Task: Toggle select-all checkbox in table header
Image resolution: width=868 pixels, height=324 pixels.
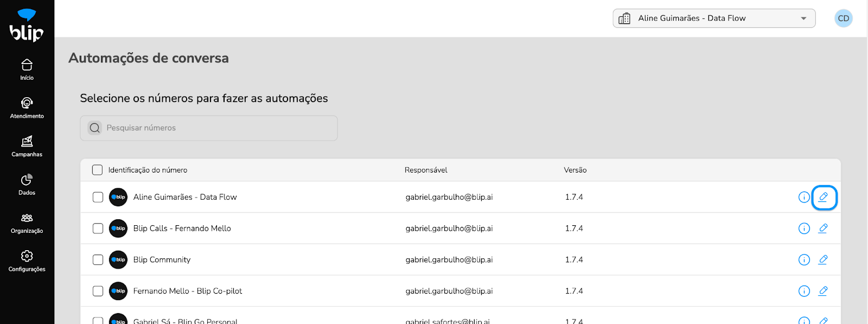Action: click(x=97, y=170)
